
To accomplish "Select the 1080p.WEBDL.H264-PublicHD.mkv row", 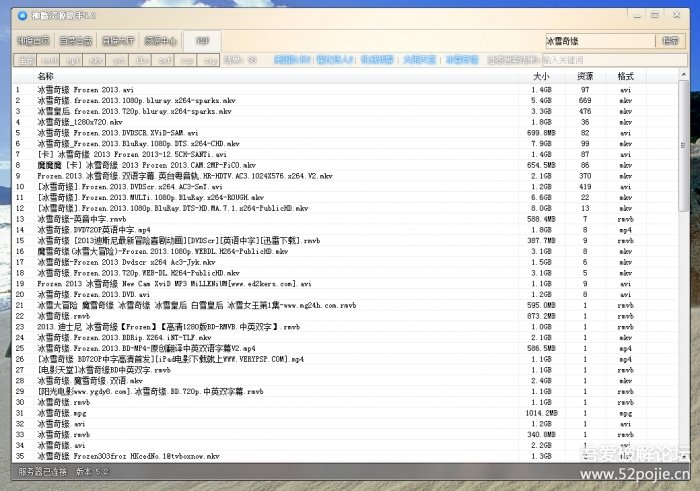I will click(345, 251).
